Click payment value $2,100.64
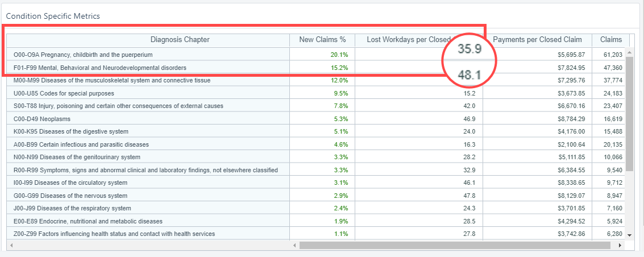The width and height of the screenshot is (644, 257). tap(571, 144)
